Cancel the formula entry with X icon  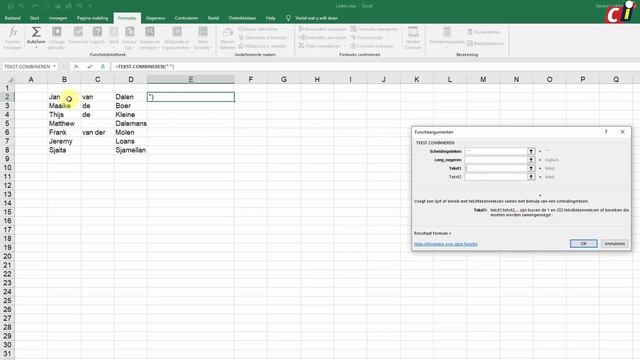pyautogui.click(x=76, y=67)
